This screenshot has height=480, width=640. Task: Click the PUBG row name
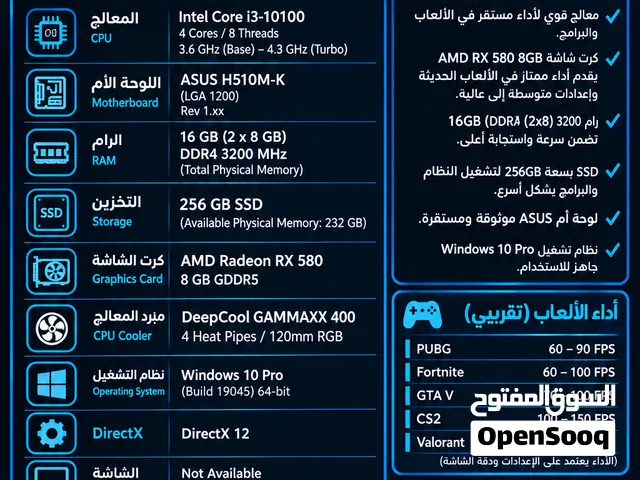coord(434,349)
